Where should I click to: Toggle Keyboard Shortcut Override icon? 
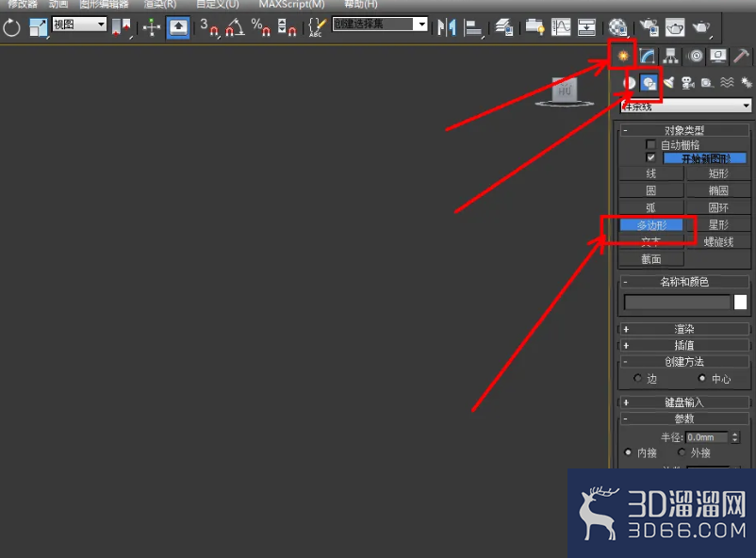178,27
